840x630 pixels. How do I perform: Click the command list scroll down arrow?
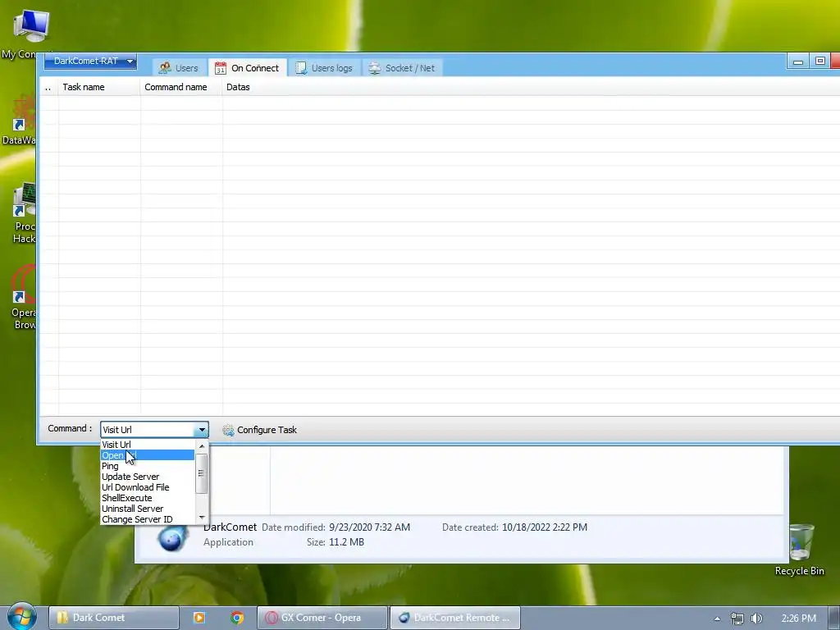202,518
